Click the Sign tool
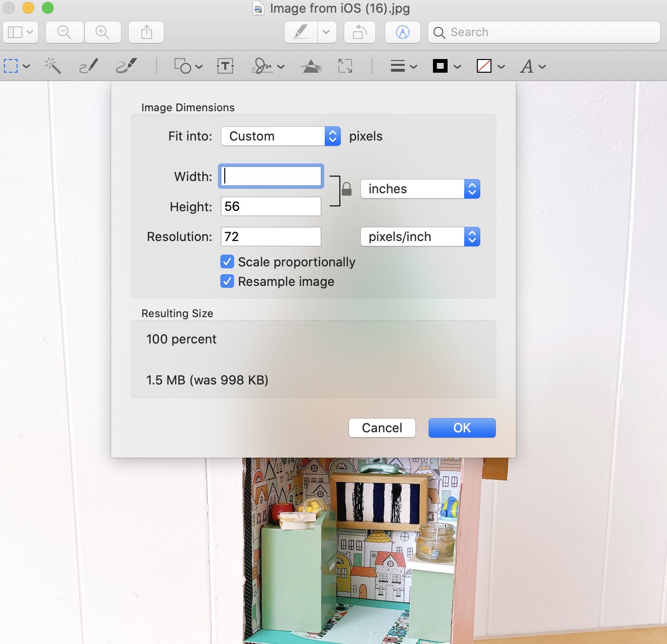The image size is (667, 644). pyautogui.click(x=262, y=66)
